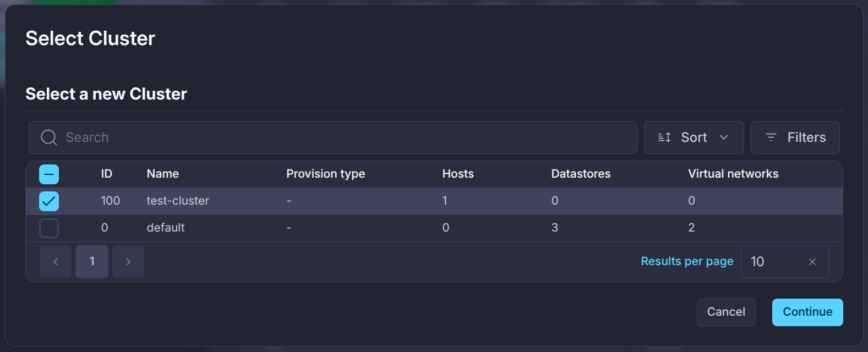Click the Name column header
This screenshot has height=352, width=868.
[163, 174]
